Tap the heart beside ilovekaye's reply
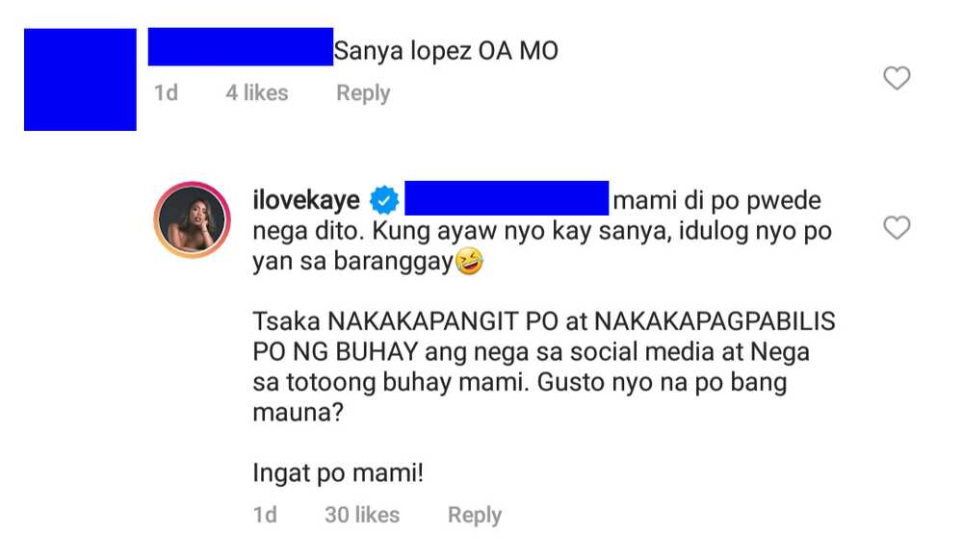The width and height of the screenshot is (963, 560). pos(897,227)
